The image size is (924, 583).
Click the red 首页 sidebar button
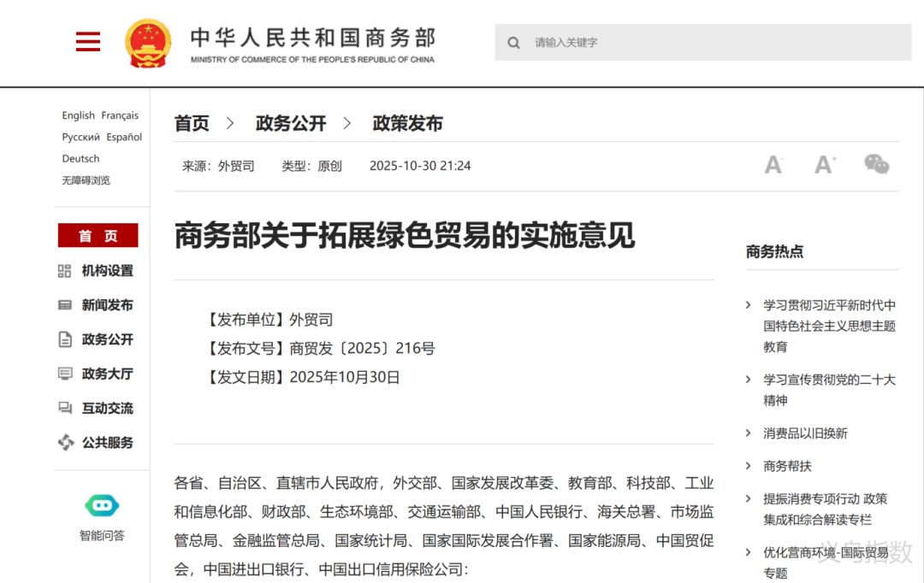click(98, 236)
